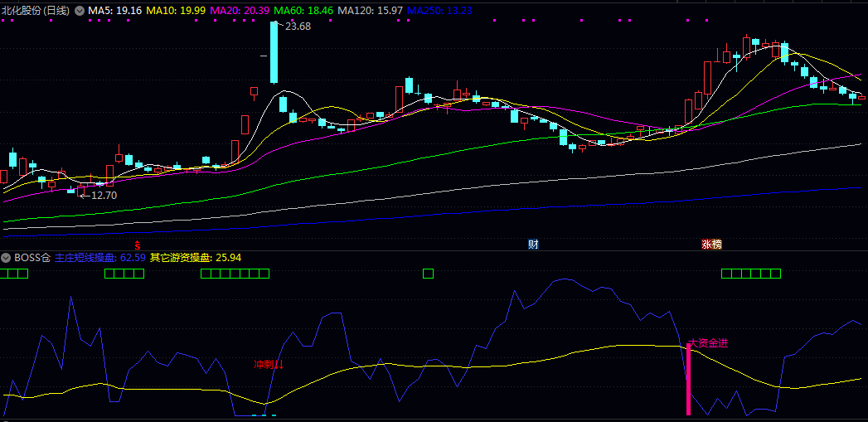The height and width of the screenshot is (422, 868).
Task: Click the single isolated green signal box
Action: coord(428,274)
